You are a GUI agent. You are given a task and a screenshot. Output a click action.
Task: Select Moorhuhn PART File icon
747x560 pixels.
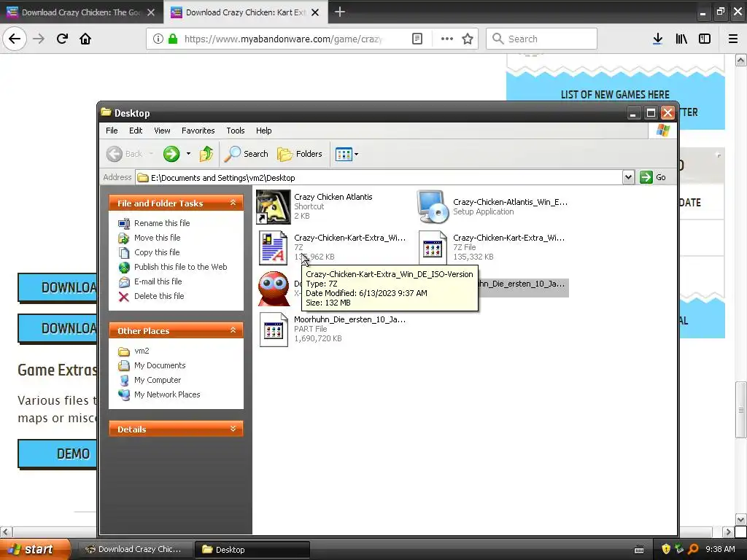click(274, 330)
